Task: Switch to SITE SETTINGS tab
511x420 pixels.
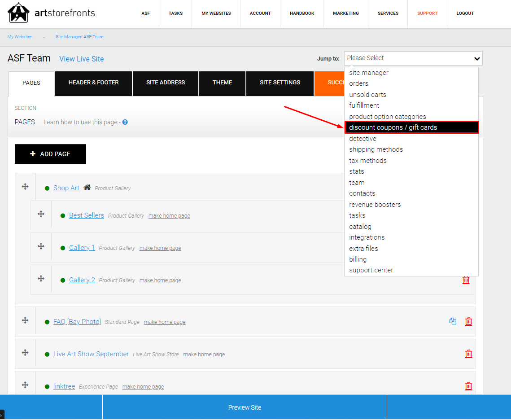Action: pyautogui.click(x=280, y=83)
